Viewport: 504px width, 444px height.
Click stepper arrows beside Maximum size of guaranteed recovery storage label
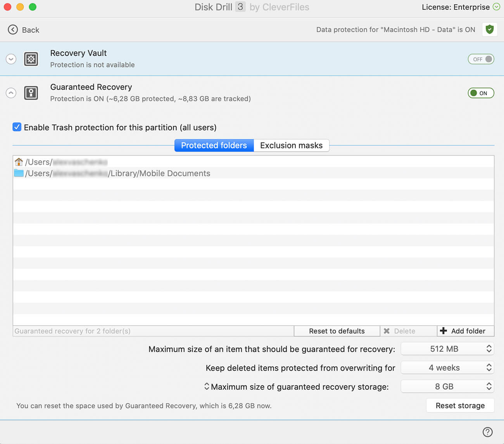(207, 387)
